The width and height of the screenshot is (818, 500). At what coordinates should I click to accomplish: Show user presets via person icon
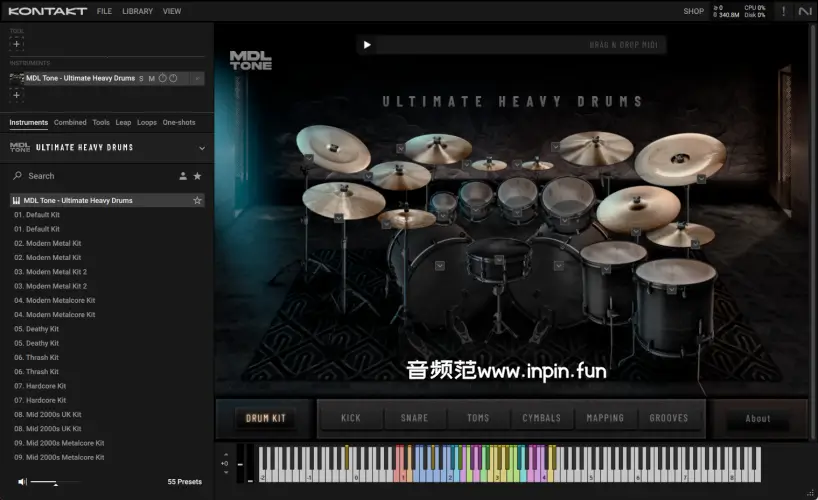point(182,176)
